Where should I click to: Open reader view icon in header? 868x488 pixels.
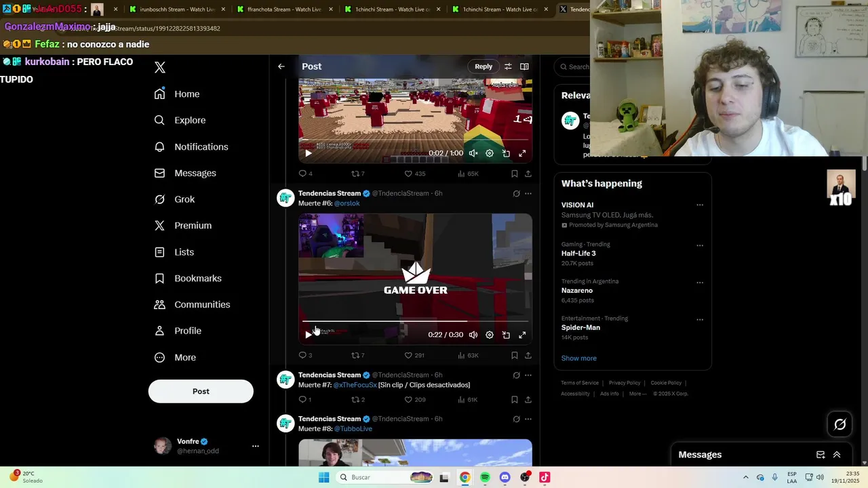tap(524, 66)
